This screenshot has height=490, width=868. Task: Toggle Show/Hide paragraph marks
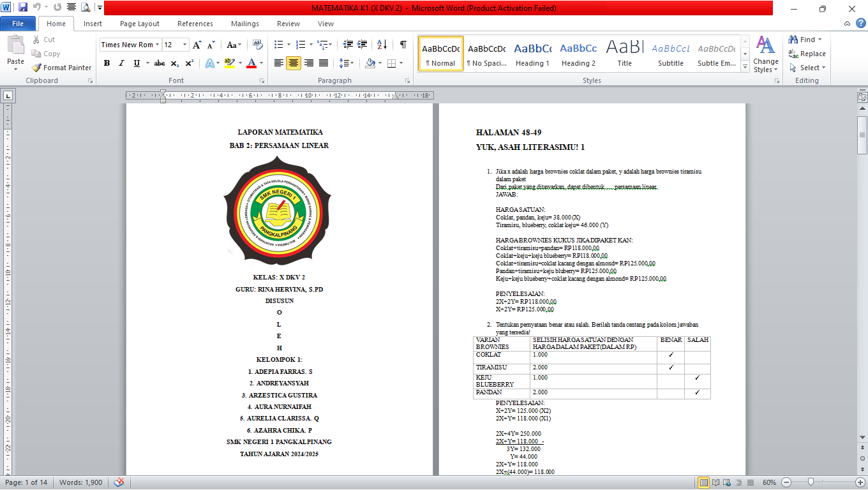(x=403, y=45)
